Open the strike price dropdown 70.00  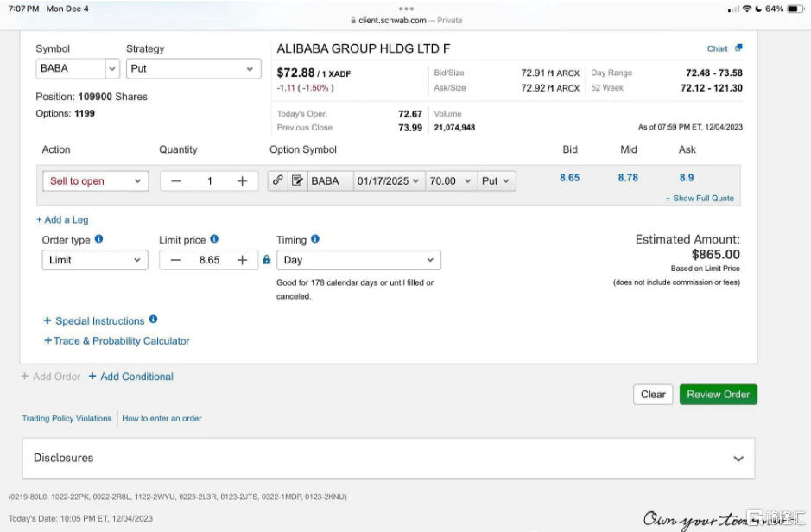tap(451, 181)
